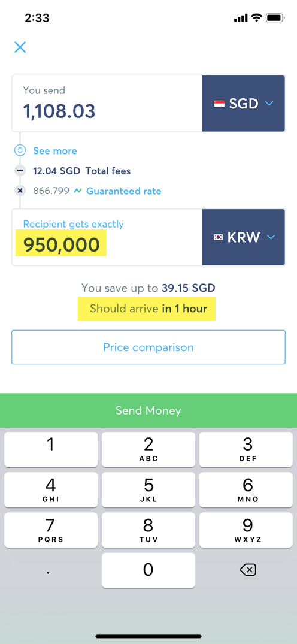This screenshot has width=297, height=644.
Task: Tap the minus icon beside Total fees
Action: [x=20, y=171]
